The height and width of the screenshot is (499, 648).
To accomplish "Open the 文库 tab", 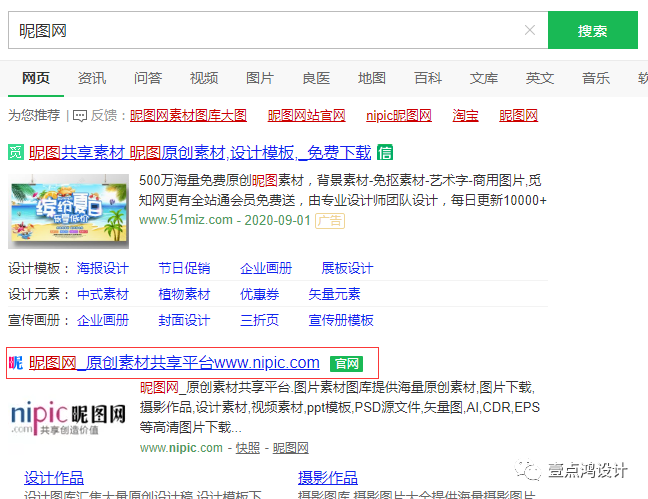I will tap(484, 78).
